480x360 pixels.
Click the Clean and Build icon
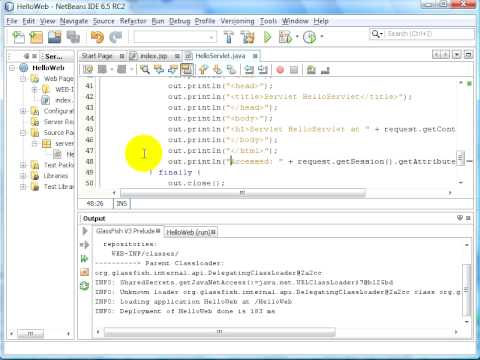pyautogui.click(x=248, y=37)
